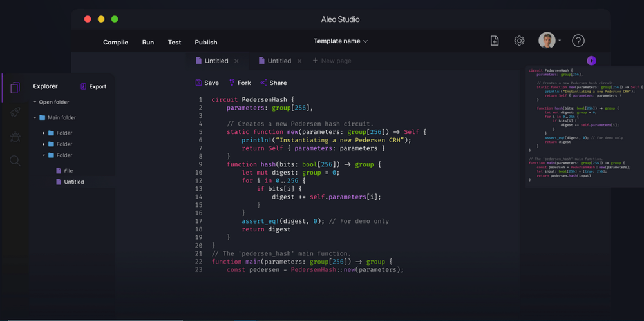Collapse the Main folder tree node
This screenshot has height=321, width=644.
click(x=35, y=117)
